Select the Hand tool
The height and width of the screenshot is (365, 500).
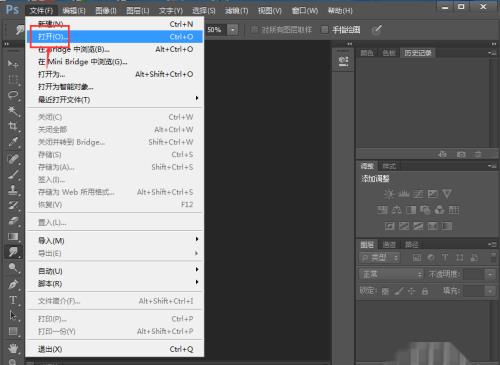click(x=13, y=349)
